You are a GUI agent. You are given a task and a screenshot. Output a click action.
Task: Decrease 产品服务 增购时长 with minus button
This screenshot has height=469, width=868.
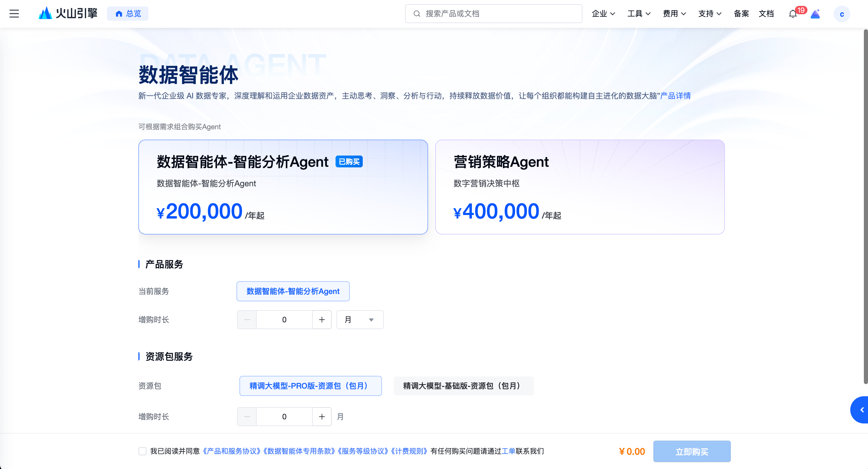tap(247, 319)
